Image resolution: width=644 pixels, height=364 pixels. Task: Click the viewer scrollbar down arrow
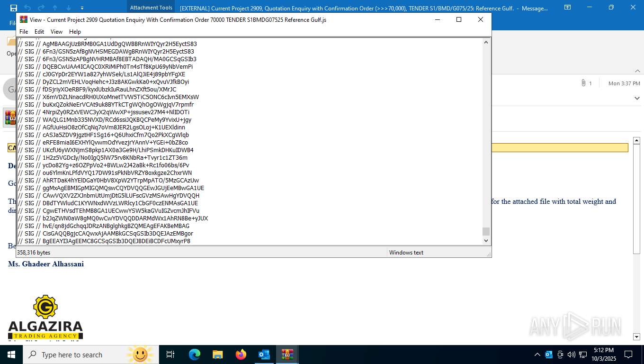point(486,241)
